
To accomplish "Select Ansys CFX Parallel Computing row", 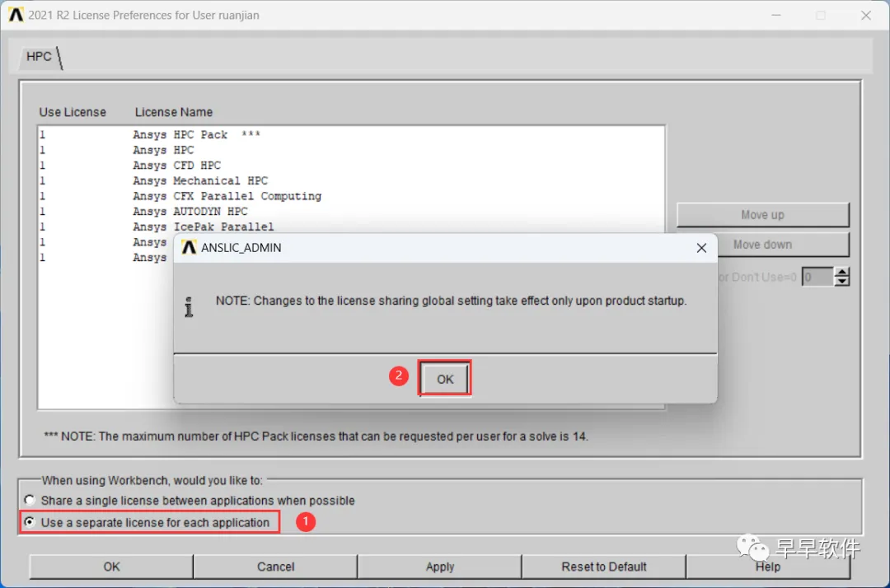I will pyautogui.click(x=351, y=196).
